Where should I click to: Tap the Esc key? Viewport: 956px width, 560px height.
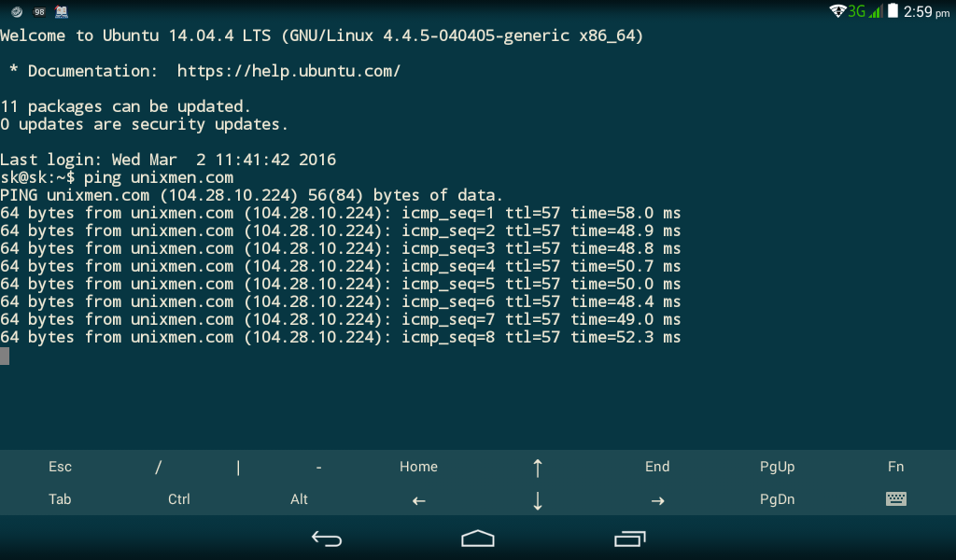60,467
